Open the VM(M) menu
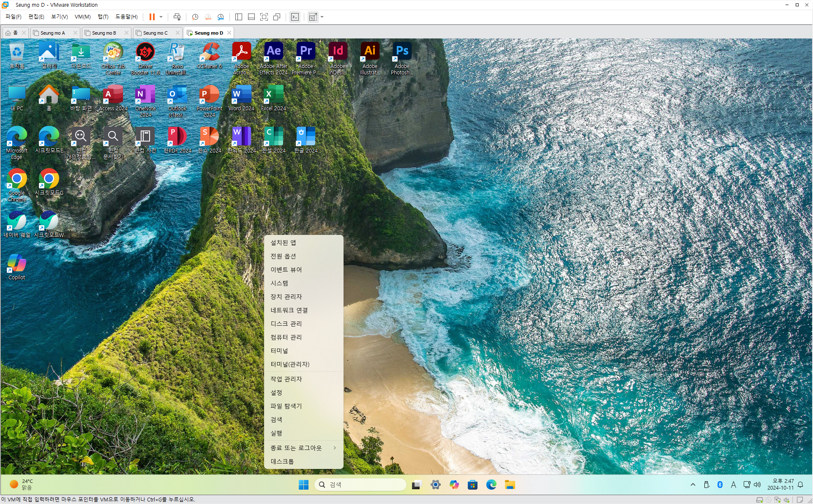The height and width of the screenshot is (504, 813). click(82, 17)
